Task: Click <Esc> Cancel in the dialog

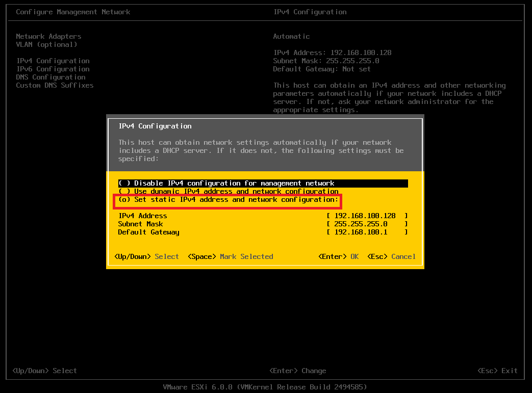Action: [391, 257]
